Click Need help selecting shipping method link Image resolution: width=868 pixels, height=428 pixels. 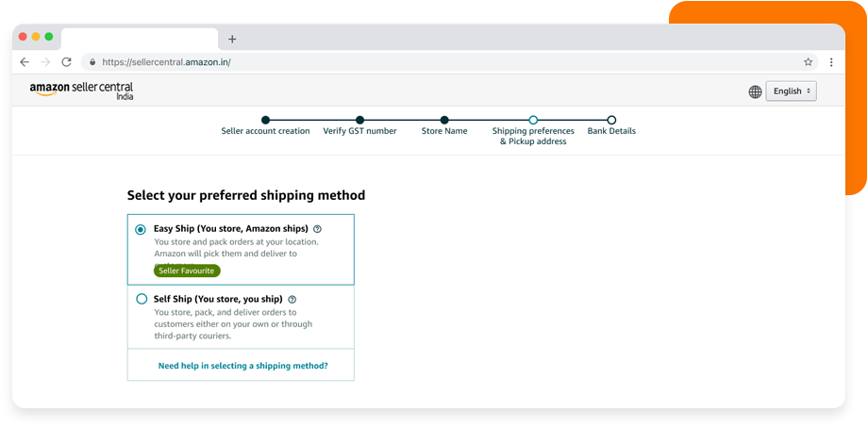pyautogui.click(x=243, y=366)
